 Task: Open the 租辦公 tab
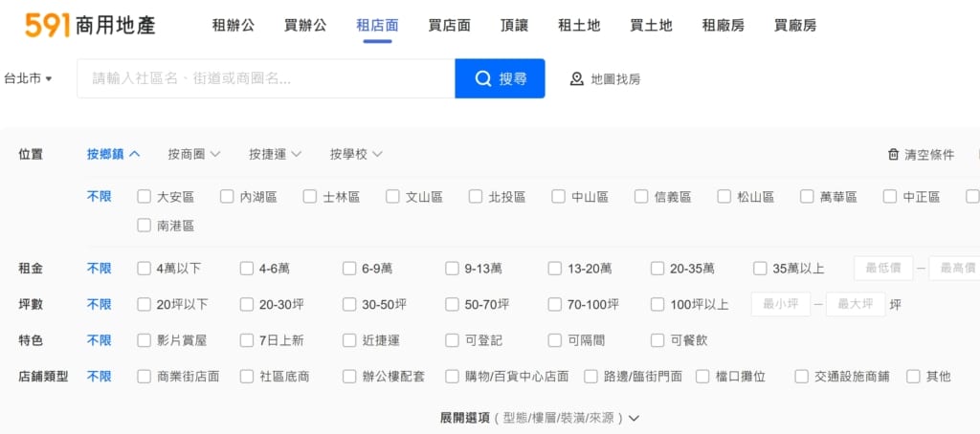(x=234, y=26)
